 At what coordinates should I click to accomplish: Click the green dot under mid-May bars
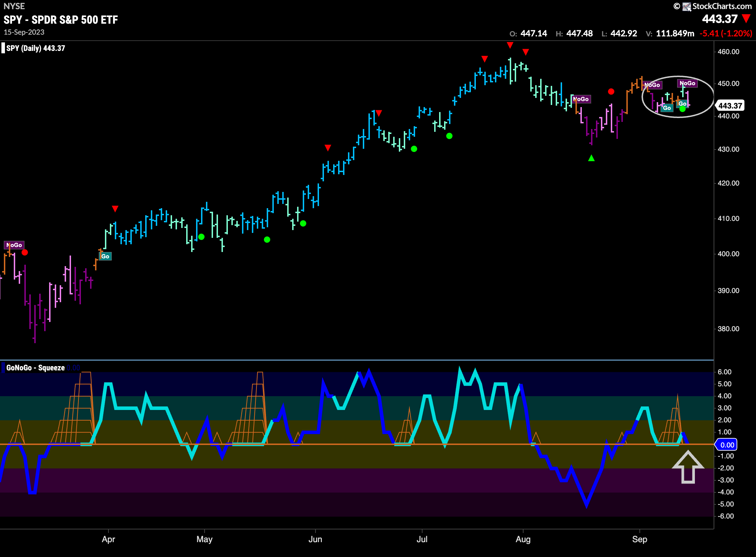click(x=267, y=240)
